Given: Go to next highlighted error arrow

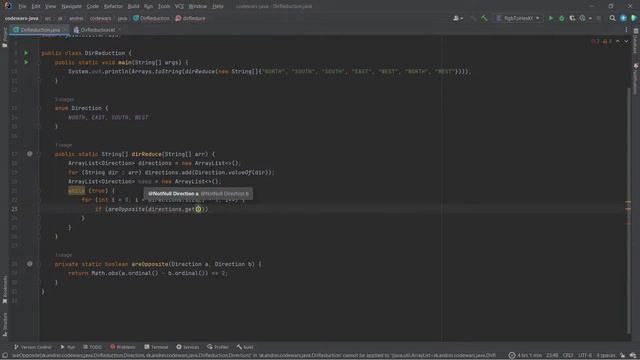Looking at the screenshot, I should click(x=626, y=41).
